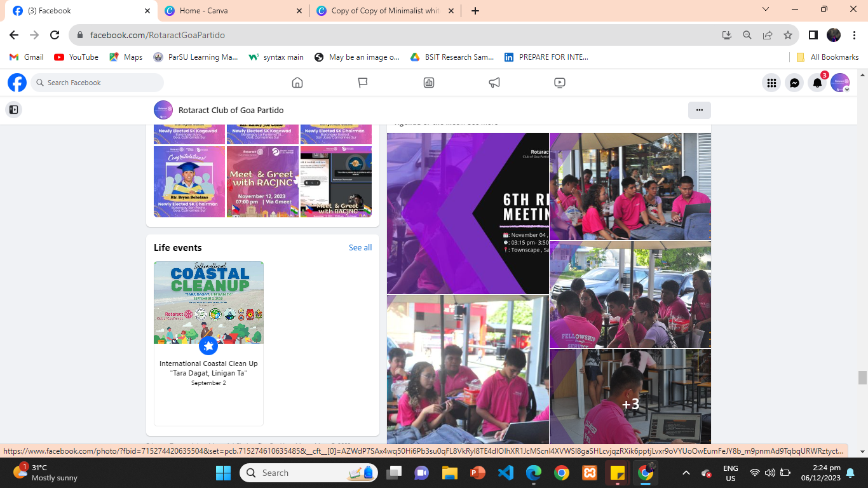Screen dimensions: 868x488
Task: Open the Facebook Video icon
Action: 560,83
